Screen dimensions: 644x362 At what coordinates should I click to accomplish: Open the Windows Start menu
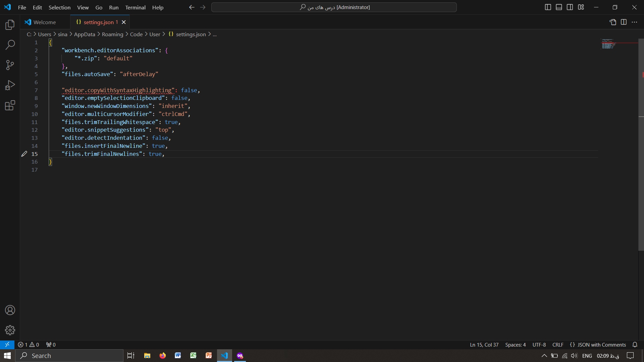(7, 356)
